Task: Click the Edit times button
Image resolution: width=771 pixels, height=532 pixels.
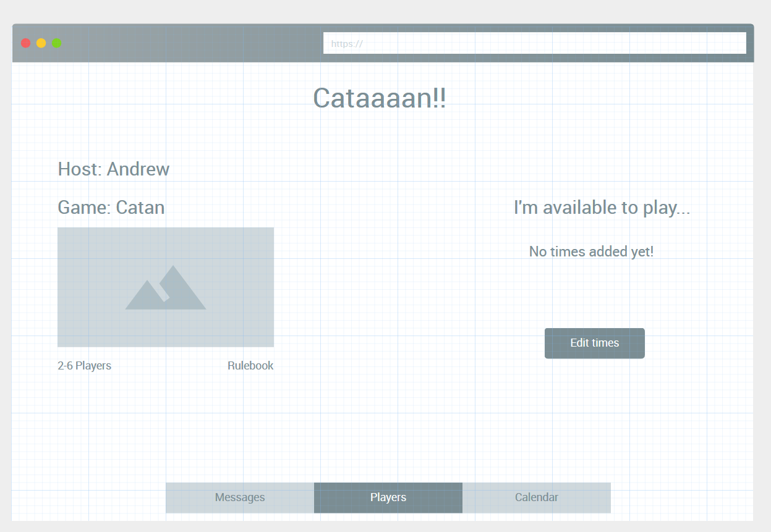Action: pos(594,343)
